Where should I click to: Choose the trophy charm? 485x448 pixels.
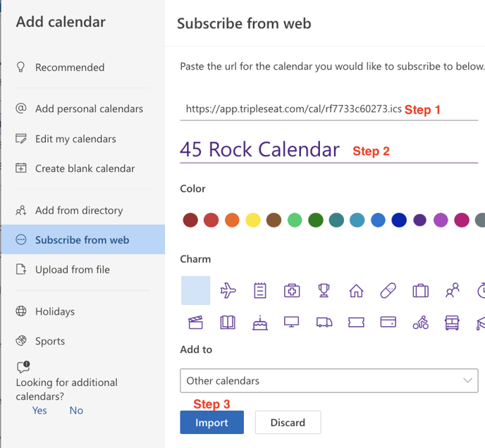324,290
